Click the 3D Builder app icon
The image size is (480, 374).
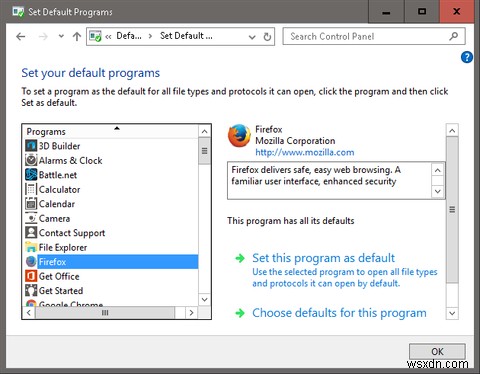point(31,146)
